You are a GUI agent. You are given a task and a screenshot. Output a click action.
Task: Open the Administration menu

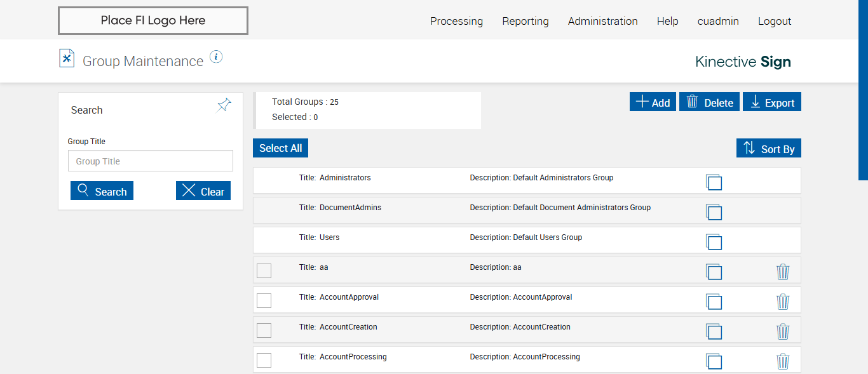[x=602, y=21]
